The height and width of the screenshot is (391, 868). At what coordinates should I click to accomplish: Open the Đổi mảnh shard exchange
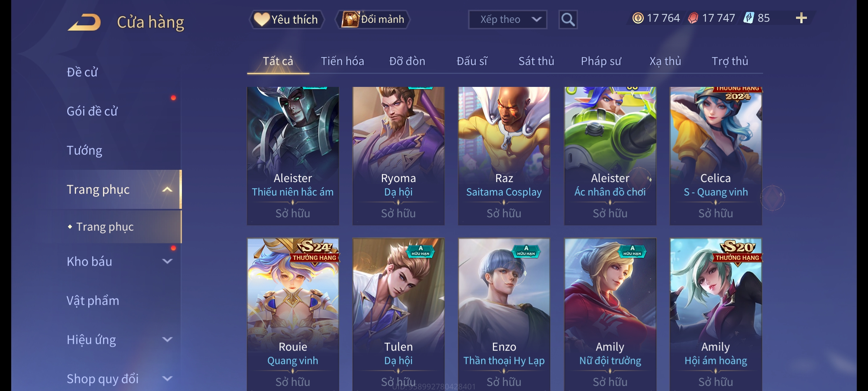[x=373, y=20]
